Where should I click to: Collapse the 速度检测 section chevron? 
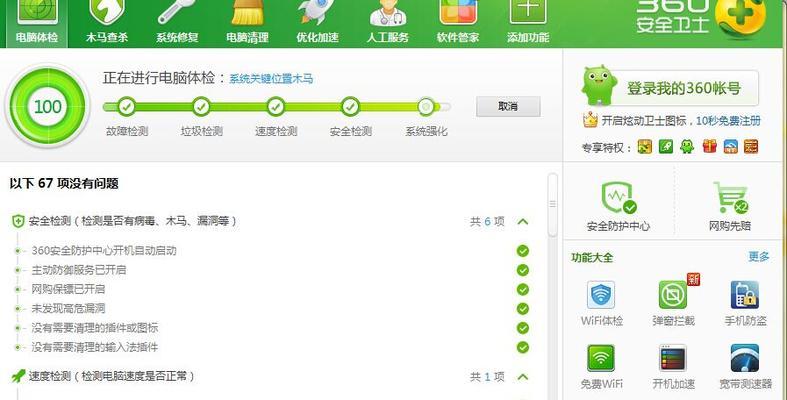[x=523, y=376]
